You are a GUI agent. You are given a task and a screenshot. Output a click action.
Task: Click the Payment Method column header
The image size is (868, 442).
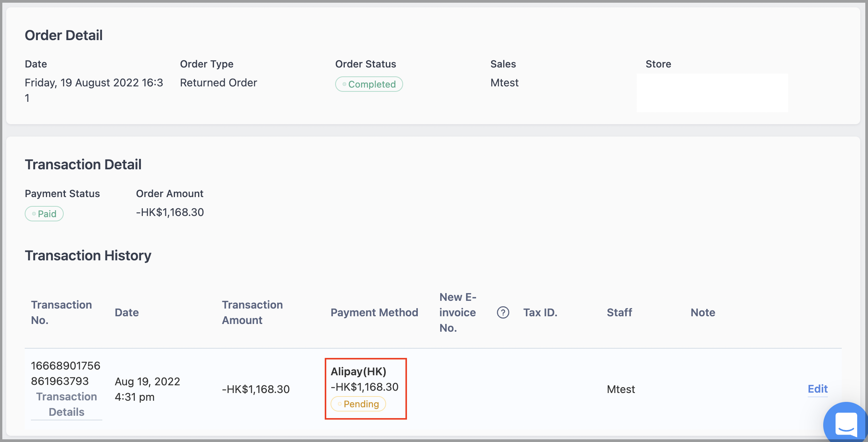[374, 312]
